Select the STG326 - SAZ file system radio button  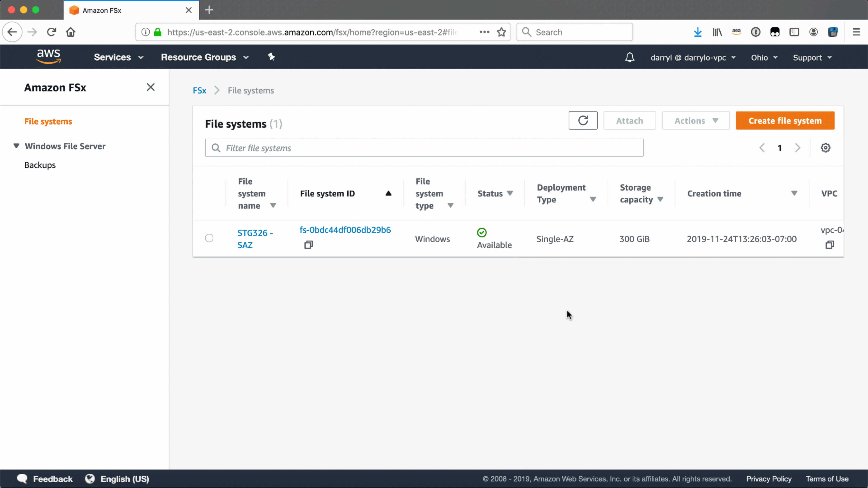[209, 238]
